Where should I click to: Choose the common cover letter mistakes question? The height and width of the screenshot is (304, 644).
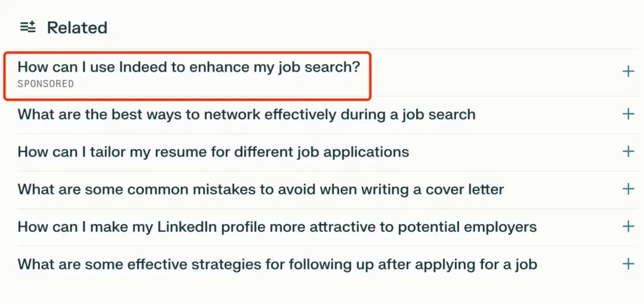click(261, 190)
